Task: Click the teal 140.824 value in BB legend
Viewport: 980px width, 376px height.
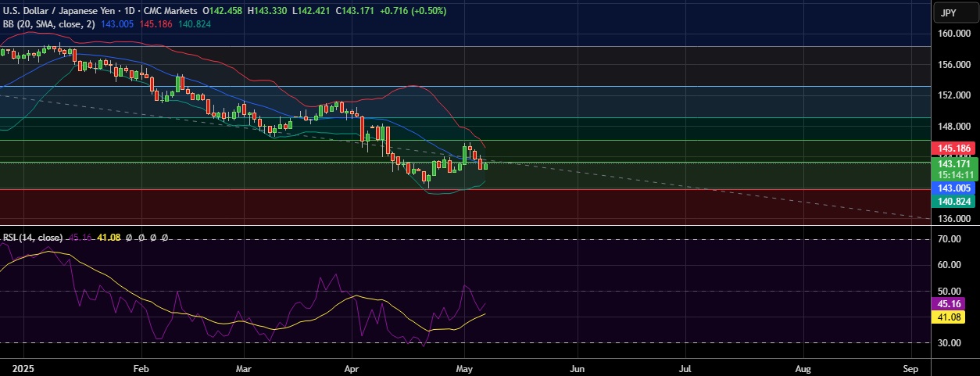Action: pos(193,24)
